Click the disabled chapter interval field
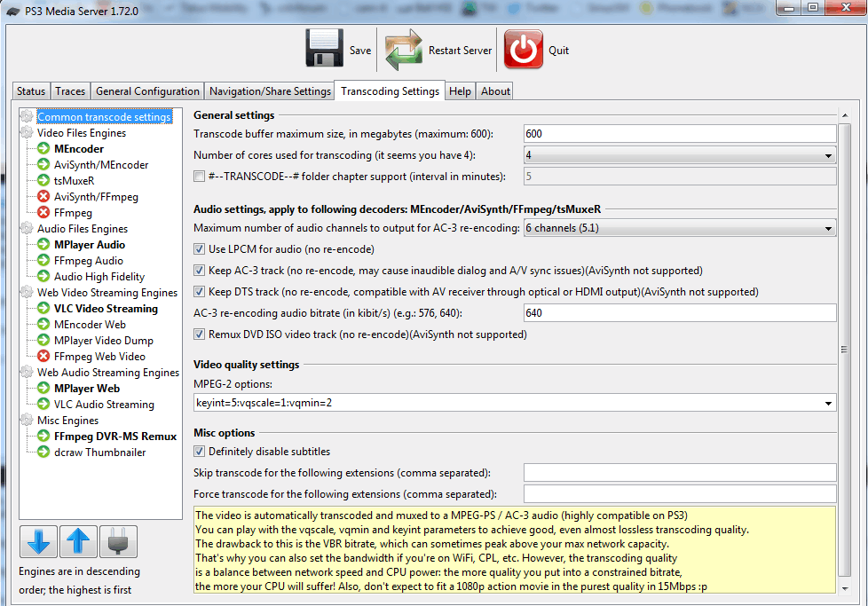Viewport: 868px width, 606px height. pos(680,177)
